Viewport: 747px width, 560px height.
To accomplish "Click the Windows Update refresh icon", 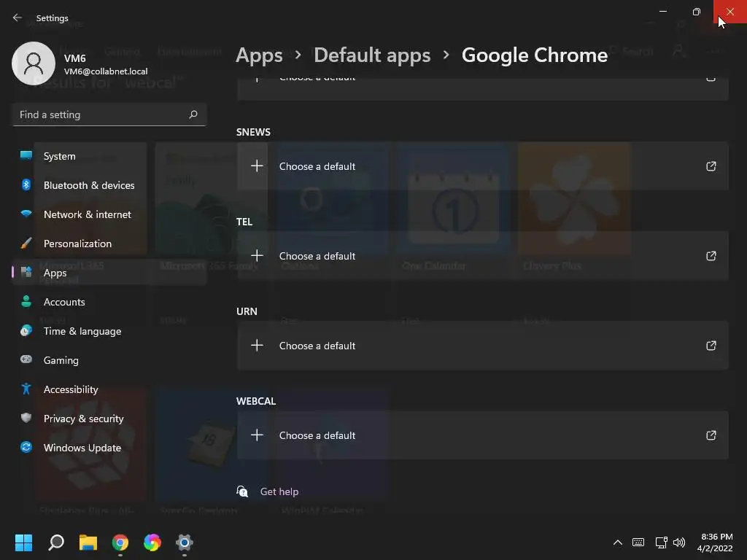I will pos(26,447).
